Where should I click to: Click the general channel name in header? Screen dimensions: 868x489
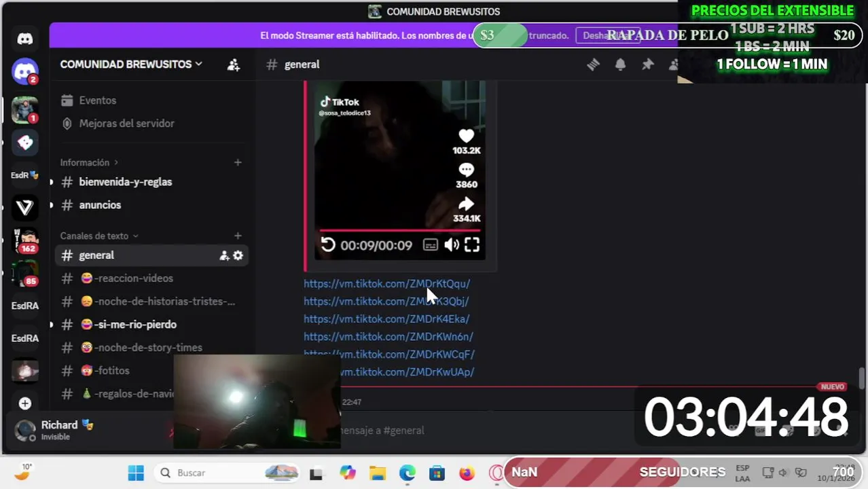click(302, 65)
